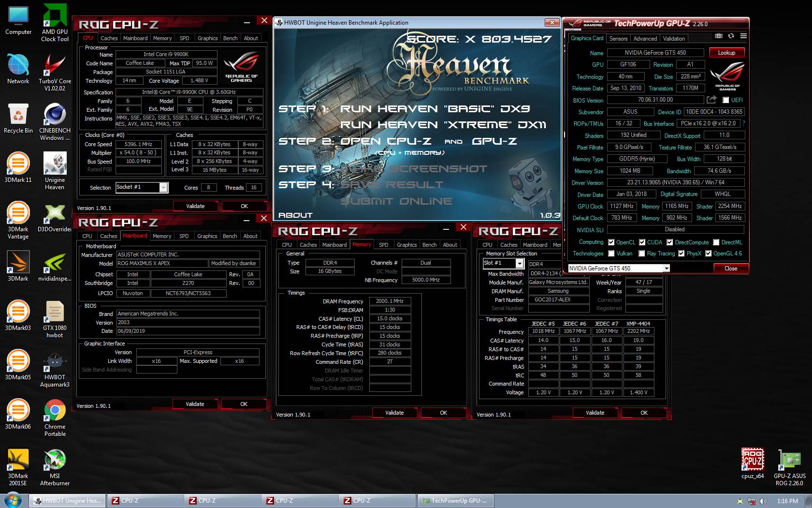Launch AMD GPU Clock Tool shortcut
This screenshot has width=812, height=508.
[x=55, y=23]
